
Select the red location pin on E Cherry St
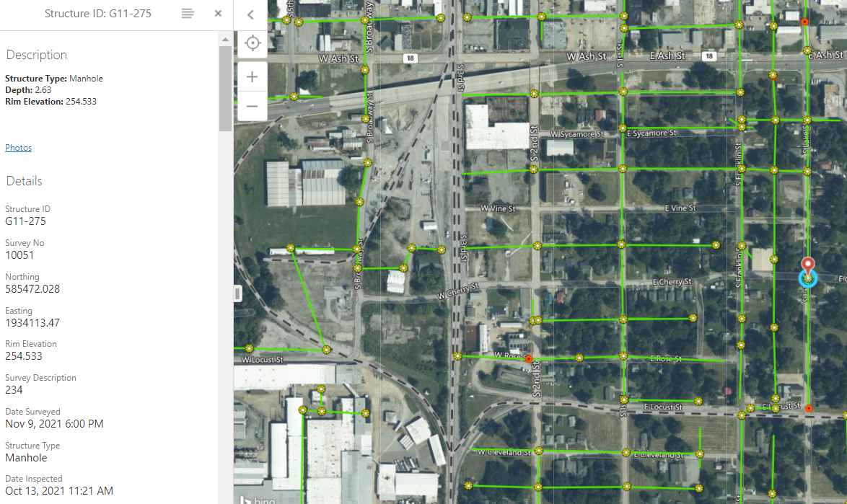[x=808, y=266]
